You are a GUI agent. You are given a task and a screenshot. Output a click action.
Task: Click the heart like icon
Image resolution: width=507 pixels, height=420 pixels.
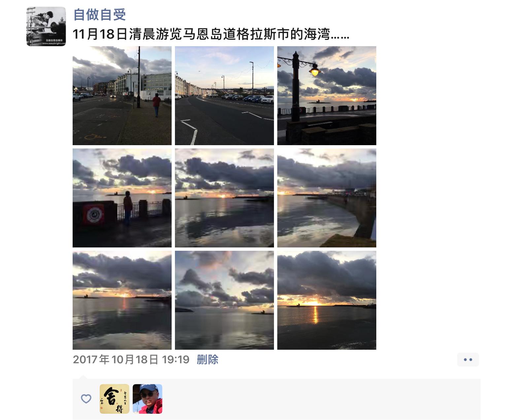click(86, 399)
